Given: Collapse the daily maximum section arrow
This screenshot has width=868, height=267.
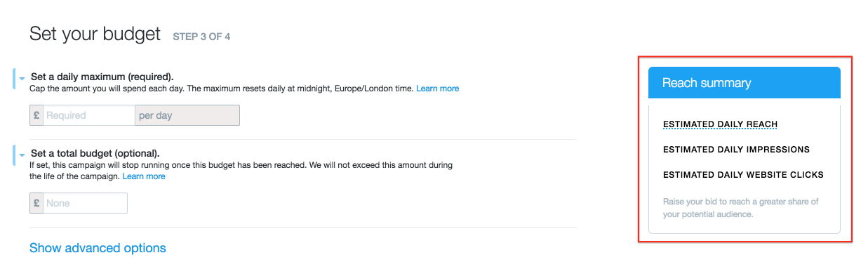Looking at the screenshot, I should 22,78.
